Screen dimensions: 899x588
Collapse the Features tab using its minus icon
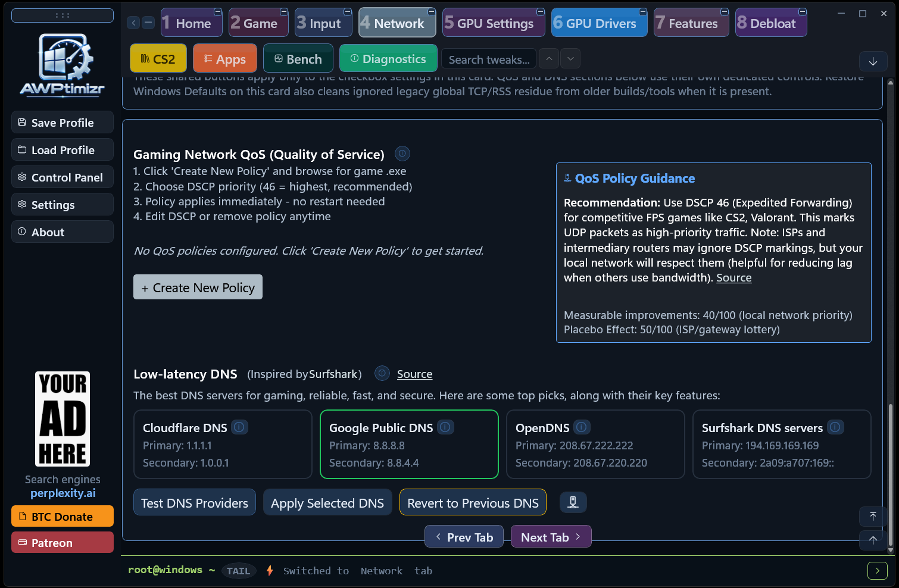725,12
